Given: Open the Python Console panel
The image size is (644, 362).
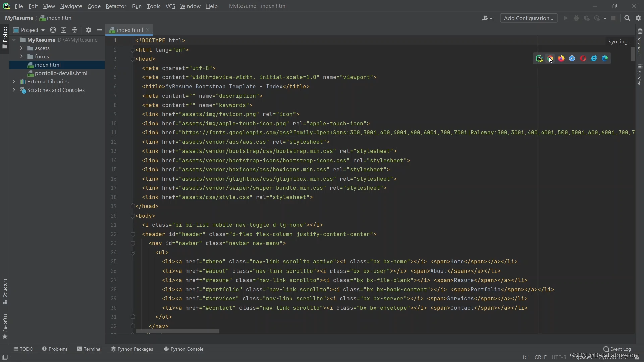Looking at the screenshot, I should click(x=183, y=349).
